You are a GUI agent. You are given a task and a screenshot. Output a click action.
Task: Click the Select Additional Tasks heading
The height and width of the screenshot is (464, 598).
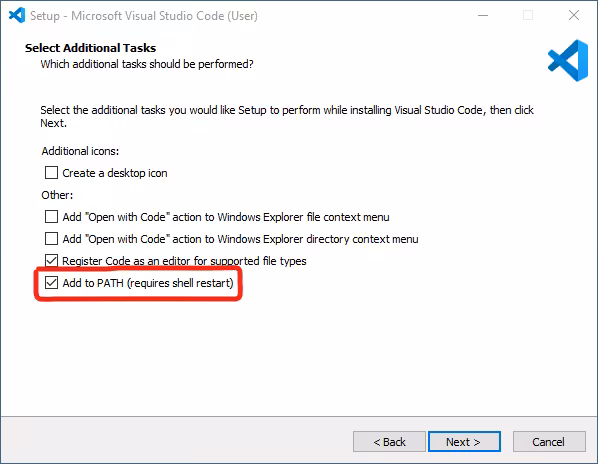[x=90, y=48]
